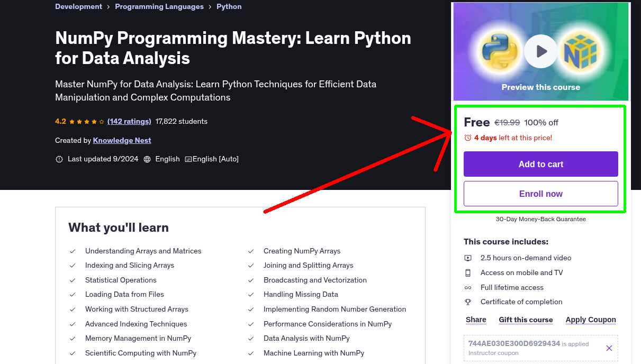This screenshot has height=364, width=641.
Task: Click checkmark beside Creating NumPy Arrays
Action: coord(251,251)
